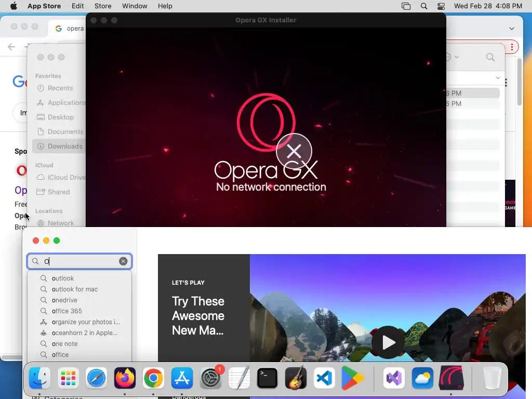532x399 pixels.
Task: Switch to the Chrome opera tab
Action: (x=68, y=29)
